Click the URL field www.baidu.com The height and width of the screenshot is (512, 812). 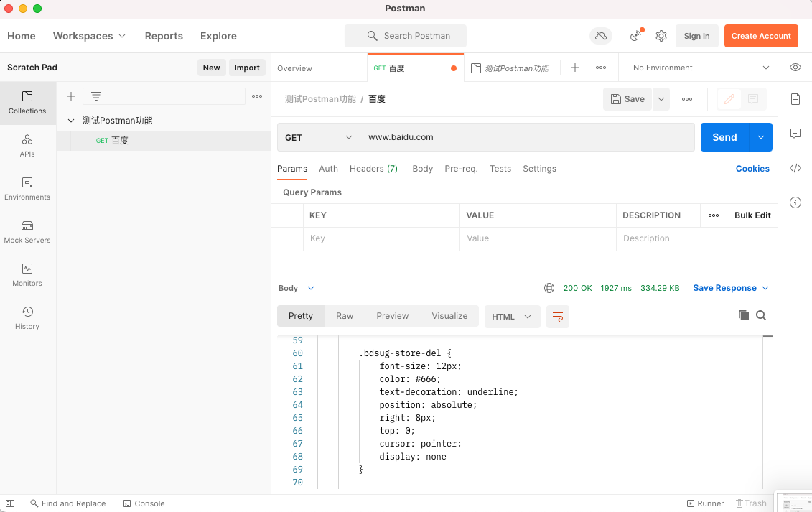pos(527,137)
